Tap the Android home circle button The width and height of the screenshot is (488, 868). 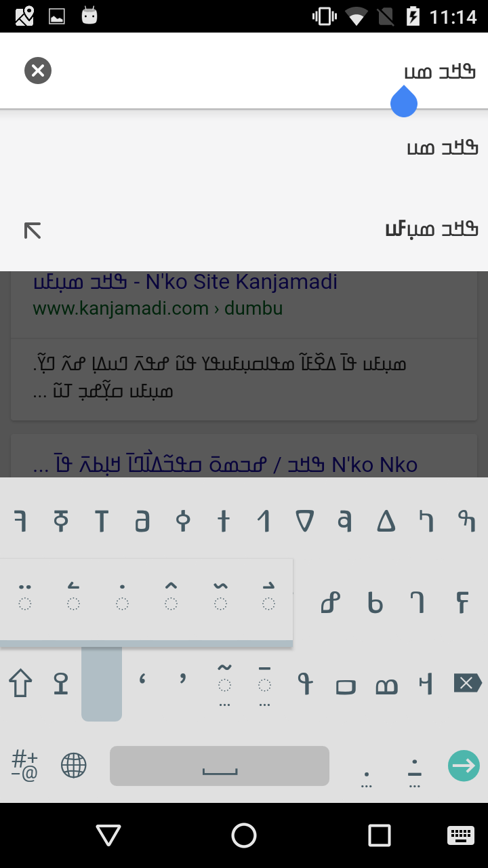pyautogui.click(x=244, y=835)
